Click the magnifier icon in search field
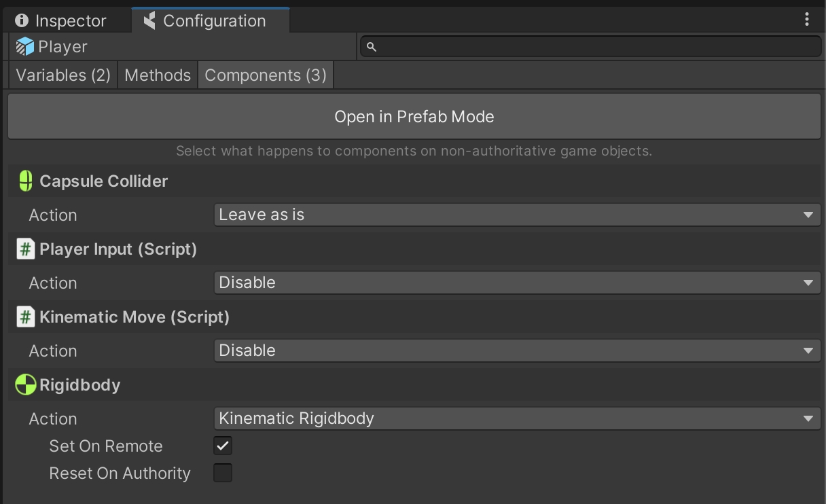Screen dimensions: 826x504 click(371, 47)
